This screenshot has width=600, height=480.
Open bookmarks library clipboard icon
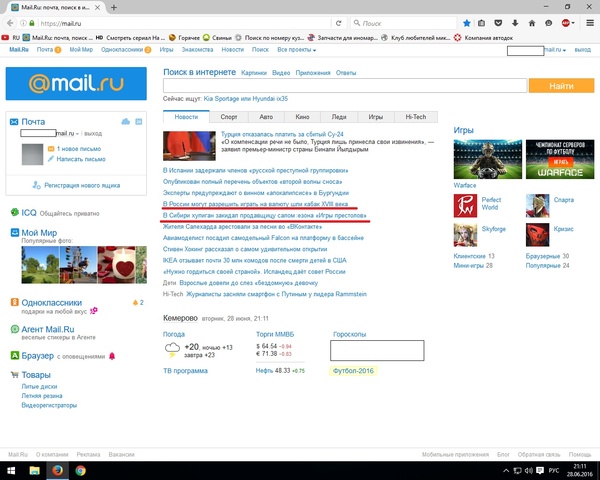[x=481, y=23]
